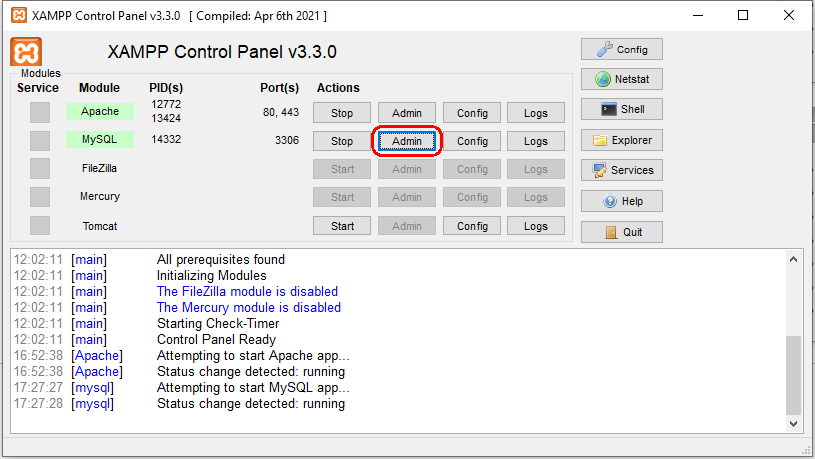815x459 pixels.
Task: Stop the MySQL module
Action: [x=342, y=141]
